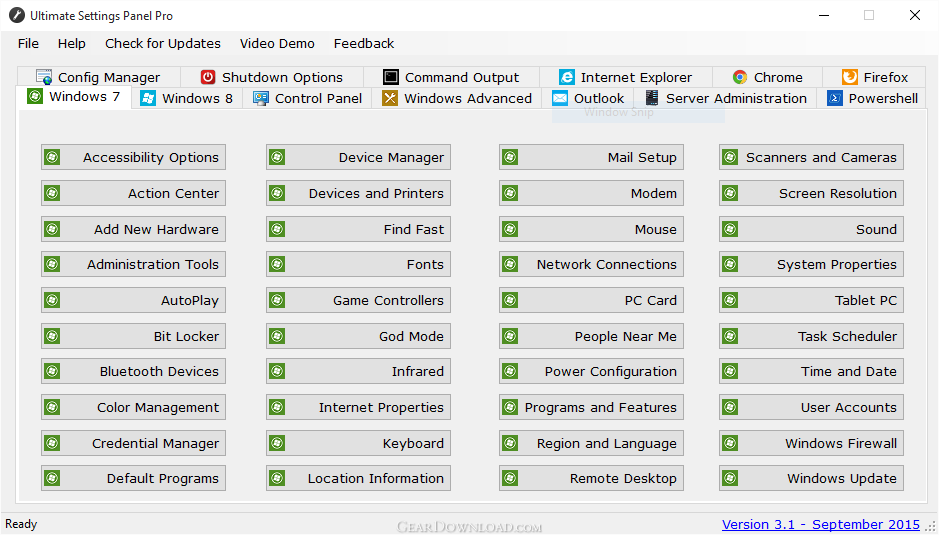
Task: Click the Command Output terminal icon
Action: tap(391, 77)
